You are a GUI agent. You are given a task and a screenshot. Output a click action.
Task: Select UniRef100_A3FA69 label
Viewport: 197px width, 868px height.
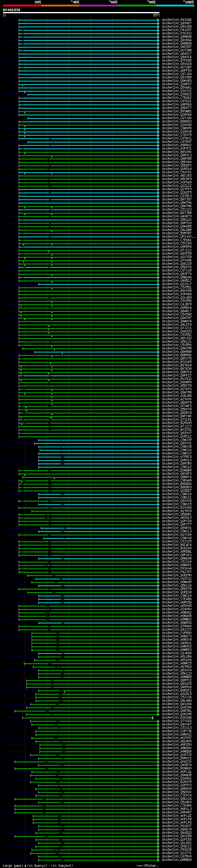pyautogui.click(x=177, y=182)
